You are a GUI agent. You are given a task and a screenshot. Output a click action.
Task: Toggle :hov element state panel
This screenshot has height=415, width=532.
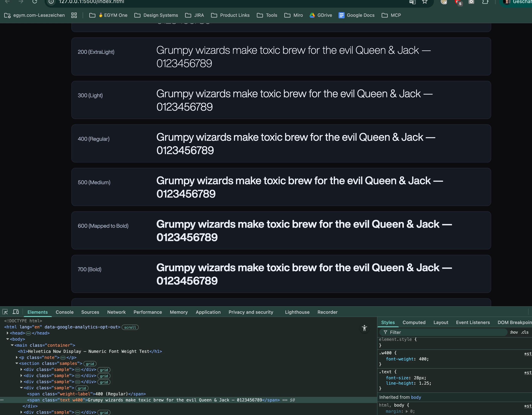pyautogui.click(x=514, y=332)
